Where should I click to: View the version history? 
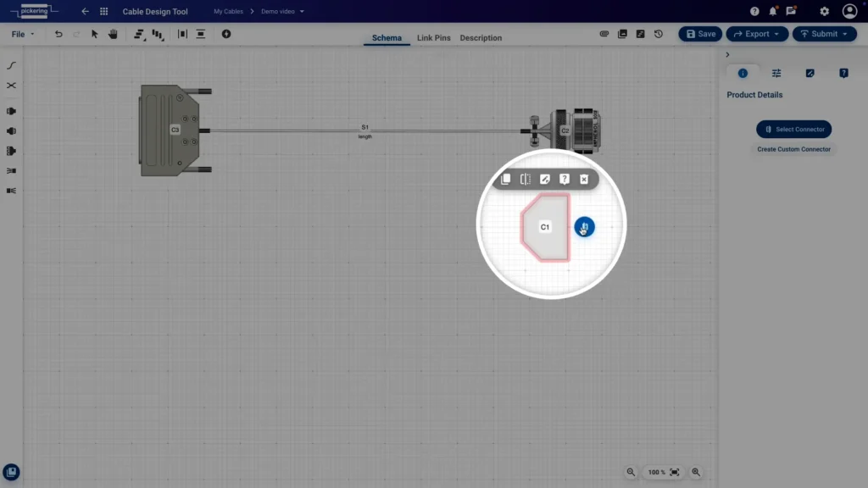(x=658, y=34)
